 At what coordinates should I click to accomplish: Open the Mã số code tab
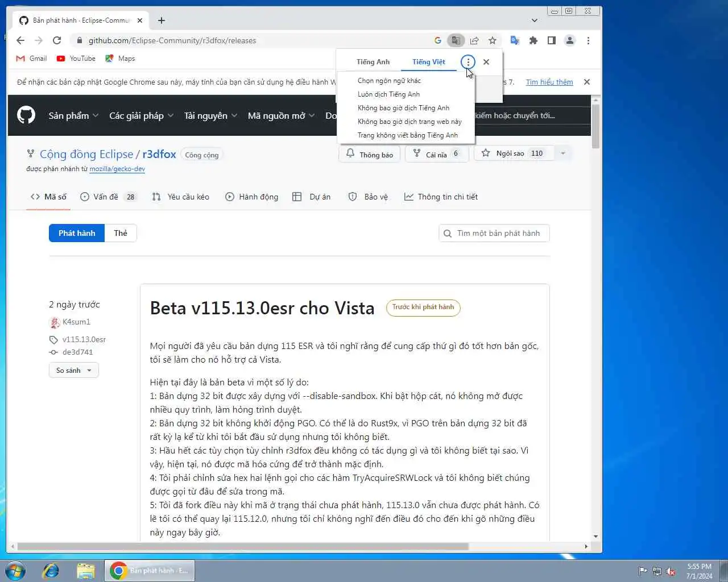[x=48, y=197]
